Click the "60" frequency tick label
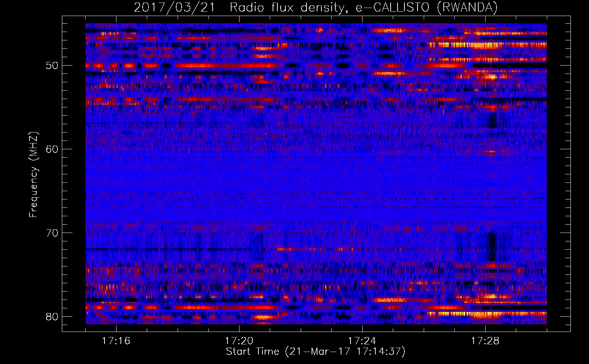Screen dimensions: 589x364 [52, 149]
